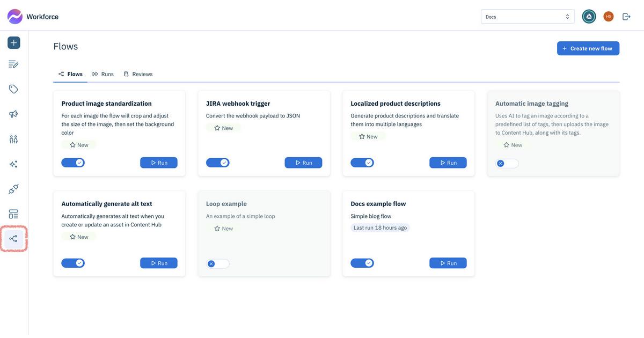Viewport: 644px width, 338px height.
Task: Disable the Docs example flow toggle
Action: pyautogui.click(x=362, y=263)
